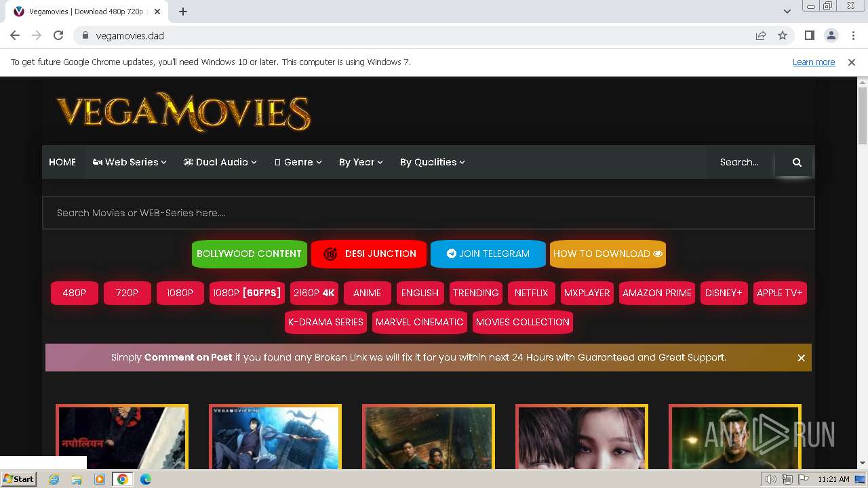Viewport: 868px width, 488px height.
Task: Open the K-DRAMA SERIES category
Action: [326, 322]
